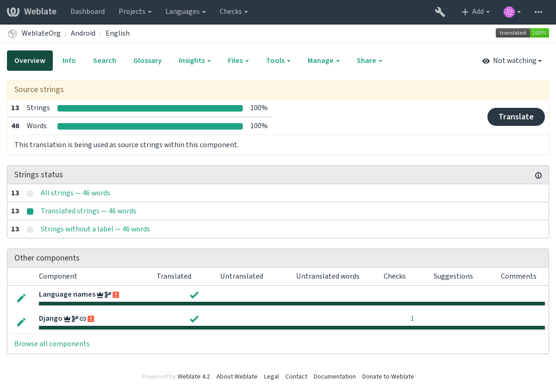Click the translated checkmark in Django row

(194, 319)
